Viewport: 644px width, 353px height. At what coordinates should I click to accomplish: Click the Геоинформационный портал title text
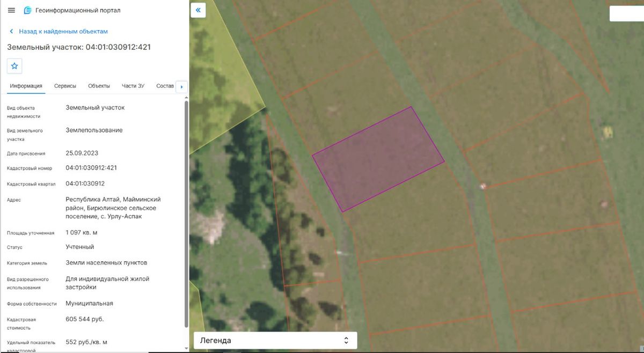[78, 10]
